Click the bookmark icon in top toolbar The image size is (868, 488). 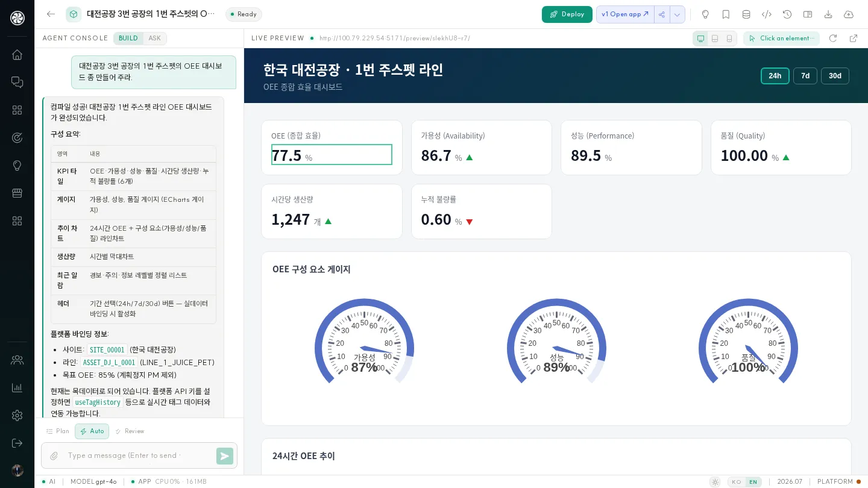(x=726, y=14)
